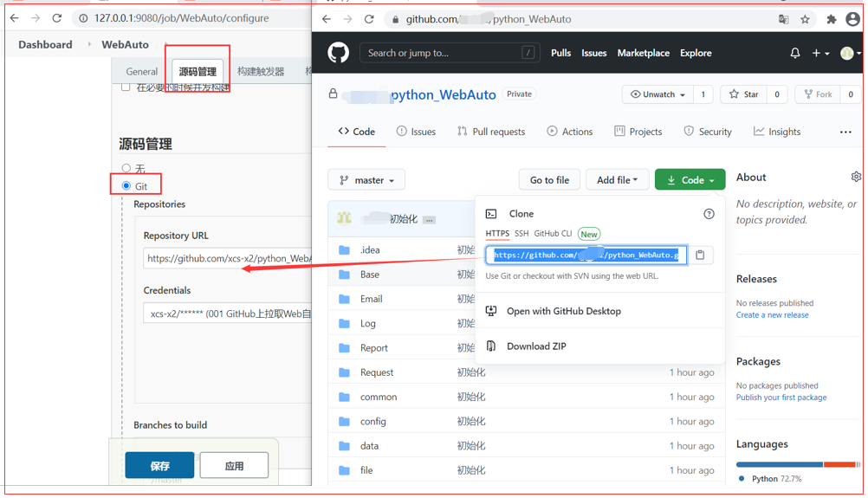Open the Security tab

click(x=708, y=132)
